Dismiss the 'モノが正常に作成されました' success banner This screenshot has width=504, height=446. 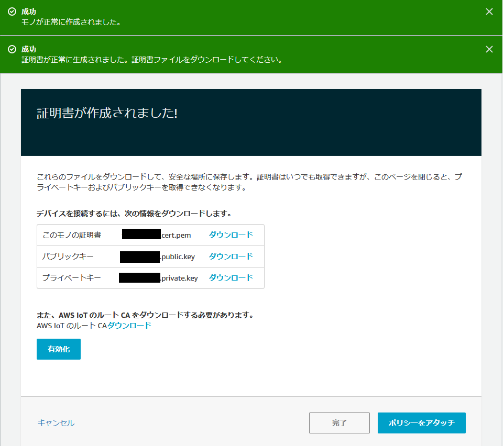[x=489, y=12]
